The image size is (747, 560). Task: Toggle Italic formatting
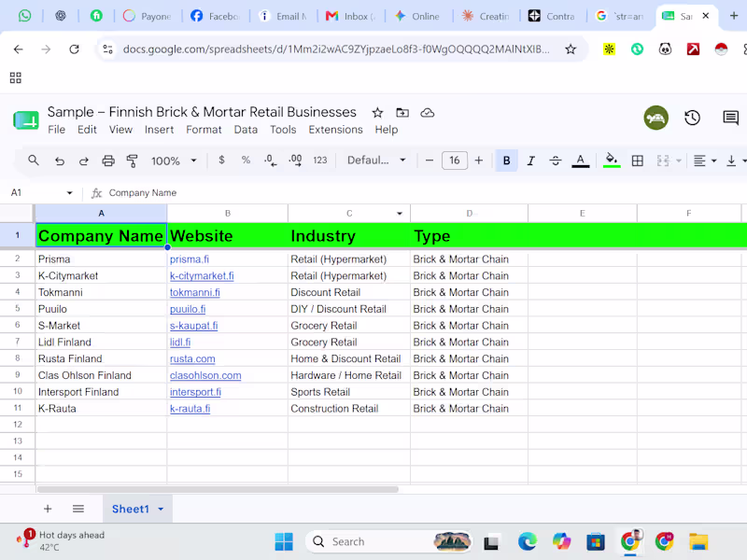530,161
